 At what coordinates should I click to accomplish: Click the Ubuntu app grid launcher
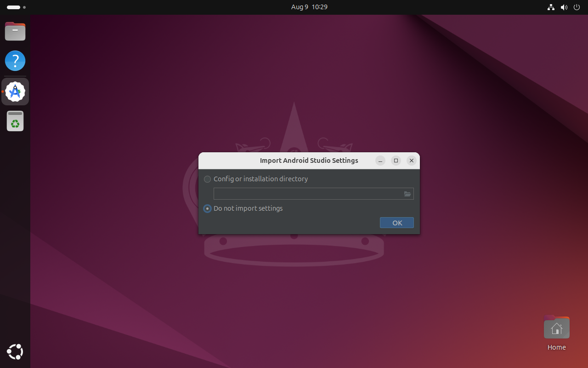[x=15, y=352]
